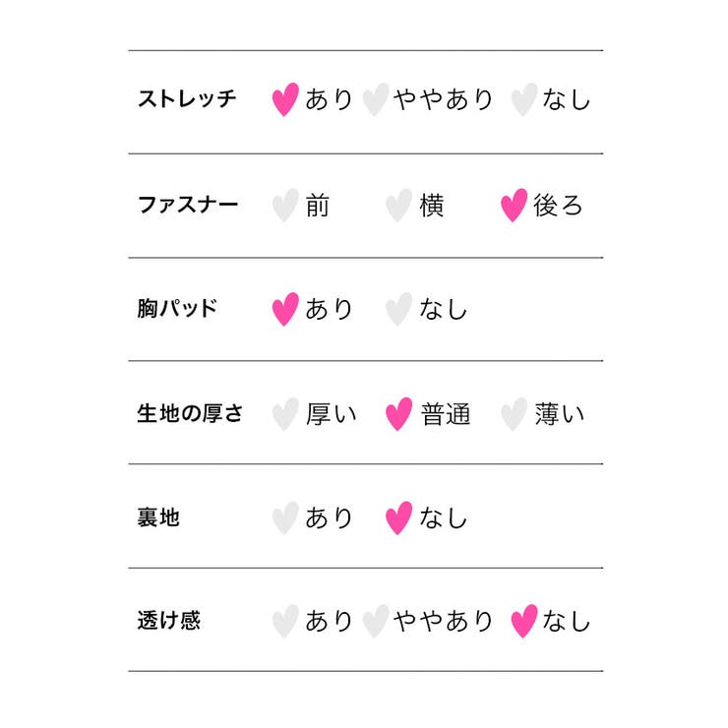Pick gray heart for 透け感 あり
Image resolution: width=728 pixels, height=728 pixels.
click(284, 621)
